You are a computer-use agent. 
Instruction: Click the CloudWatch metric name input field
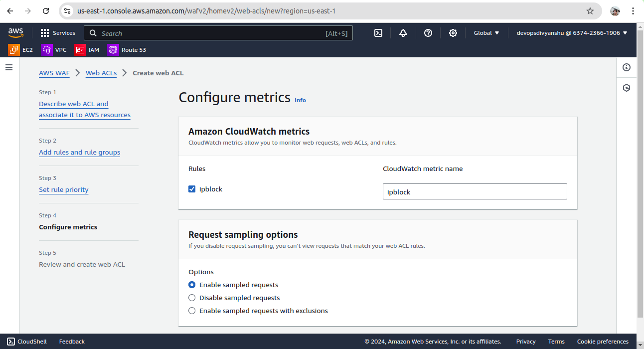[475, 191]
